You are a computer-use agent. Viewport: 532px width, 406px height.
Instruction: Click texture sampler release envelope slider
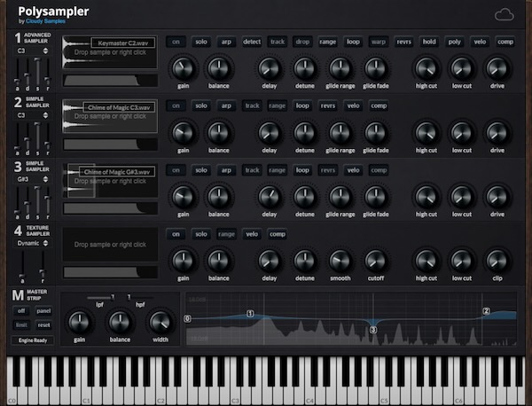coord(42,264)
